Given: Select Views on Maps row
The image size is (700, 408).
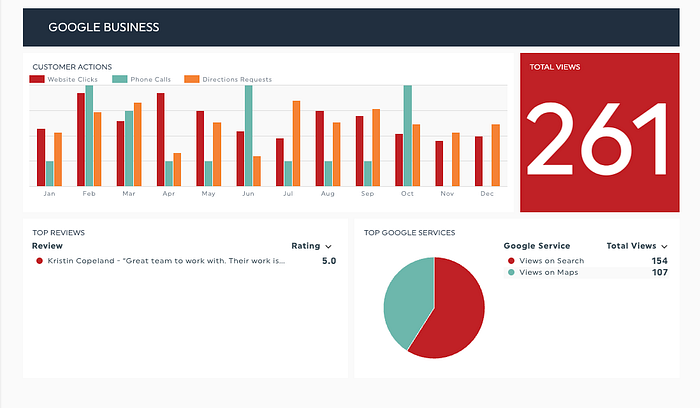Looking at the screenshot, I should [x=586, y=272].
